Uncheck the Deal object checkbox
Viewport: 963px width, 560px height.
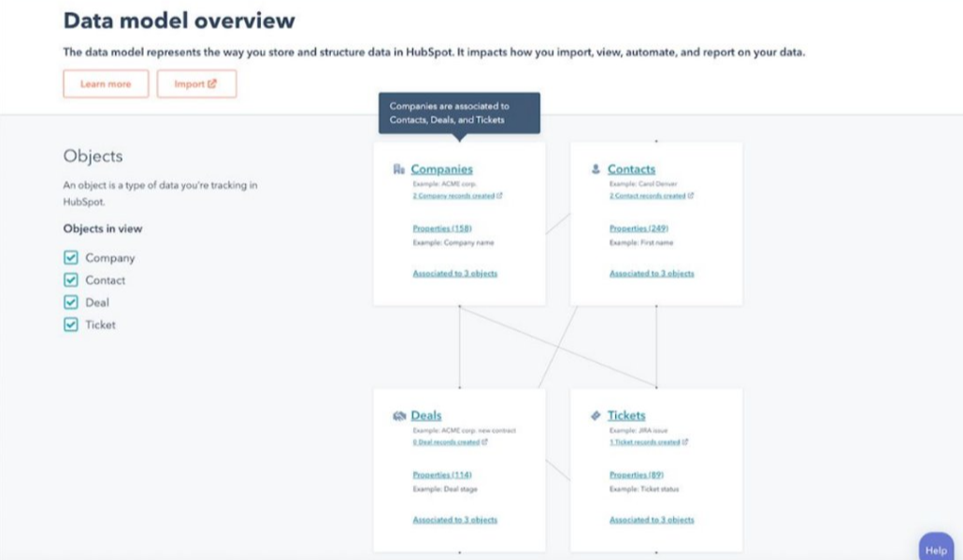(x=71, y=302)
